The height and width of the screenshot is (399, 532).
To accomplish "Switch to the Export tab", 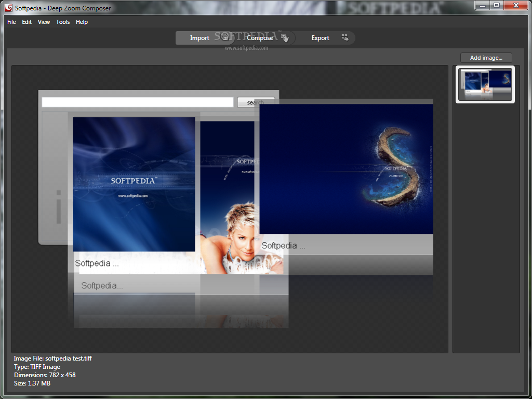I will click(x=325, y=38).
